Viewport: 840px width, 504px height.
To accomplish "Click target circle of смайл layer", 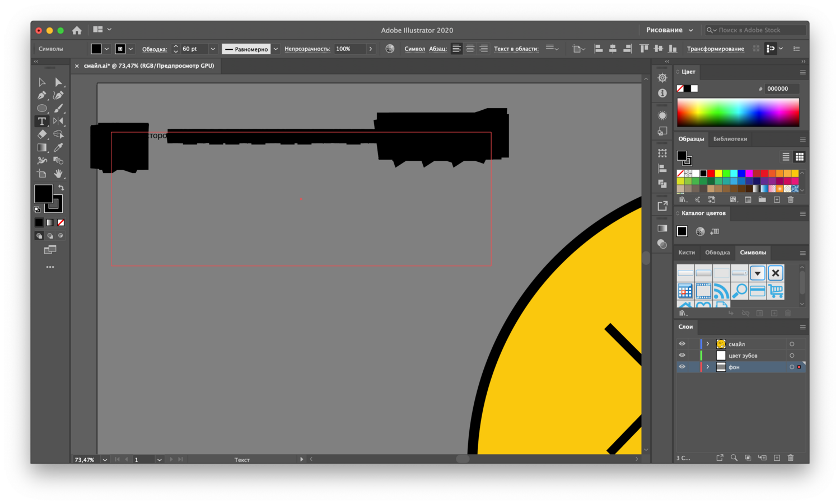I will click(792, 344).
